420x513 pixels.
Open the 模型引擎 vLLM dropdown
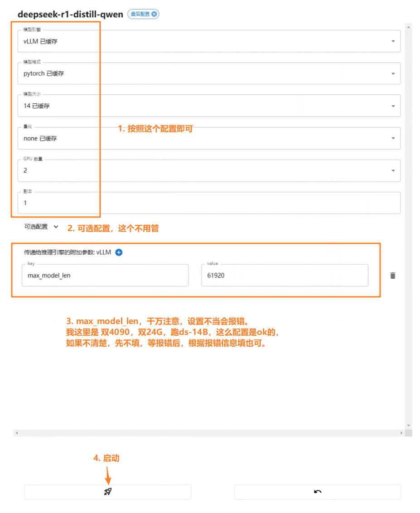point(209,41)
